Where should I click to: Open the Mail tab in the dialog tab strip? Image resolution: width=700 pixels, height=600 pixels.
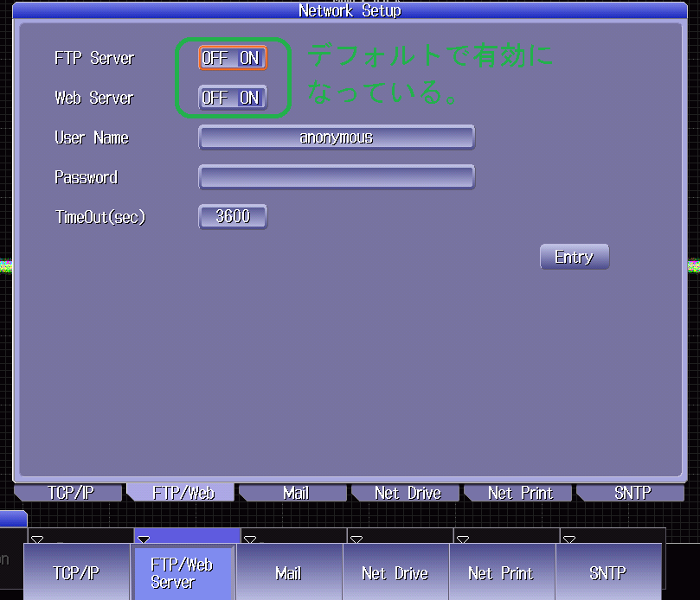pyautogui.click(x=295, y=493)
